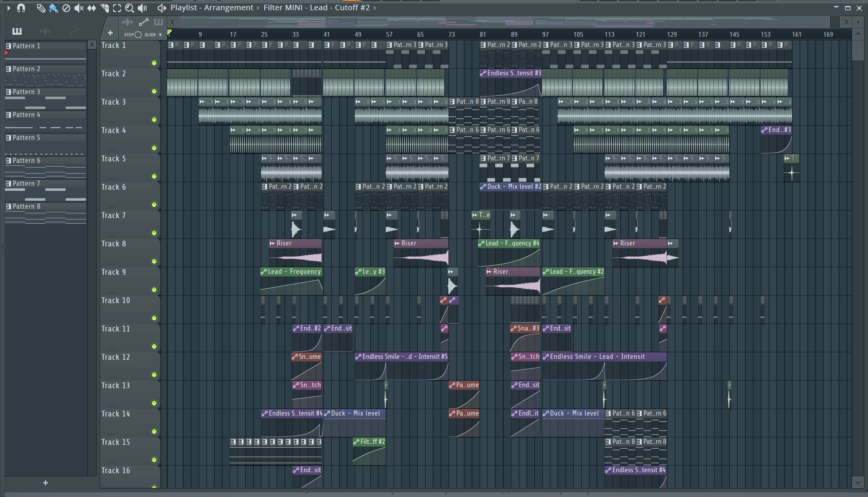Screen dimensions: 868x497
Task: Select the Delete tool
Action: (x=66, y=8)
